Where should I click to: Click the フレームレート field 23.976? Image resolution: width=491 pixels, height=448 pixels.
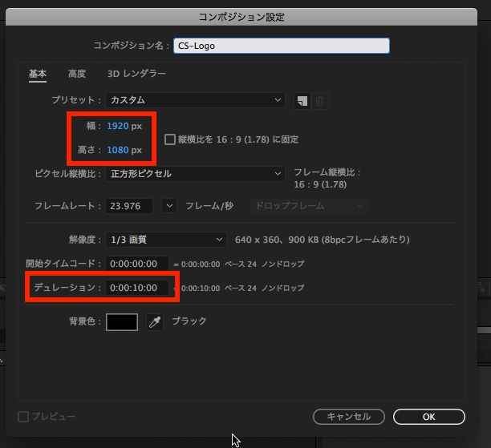coord(129,206)
